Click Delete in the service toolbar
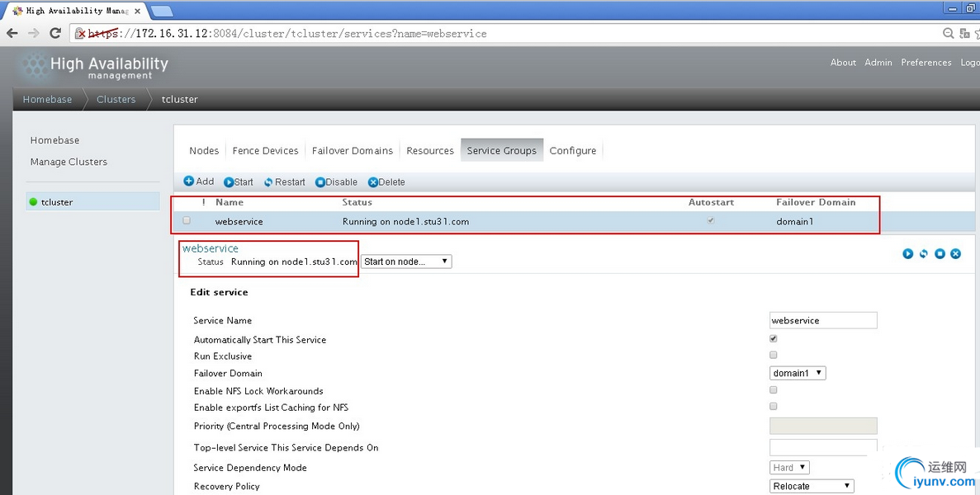Image resolution: width=980 pixels, height=495 pixels. coord(386,182)
